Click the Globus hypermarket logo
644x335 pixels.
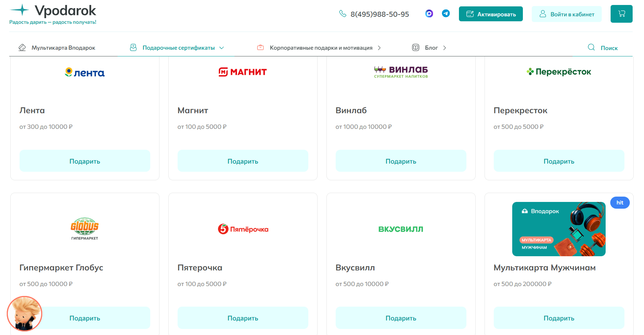point(85,229)
